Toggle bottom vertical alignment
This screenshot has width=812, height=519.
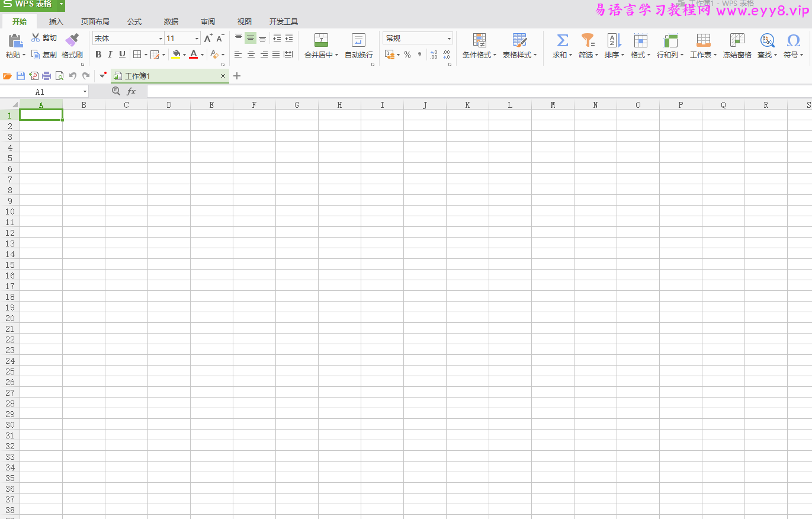click(262, 38)
